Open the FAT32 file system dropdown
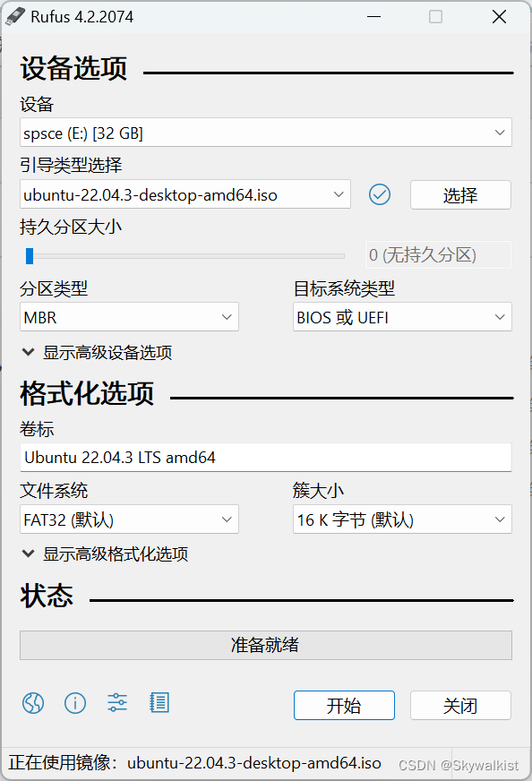This screenshot has width=532, height=781. click(x=129, y=519)
